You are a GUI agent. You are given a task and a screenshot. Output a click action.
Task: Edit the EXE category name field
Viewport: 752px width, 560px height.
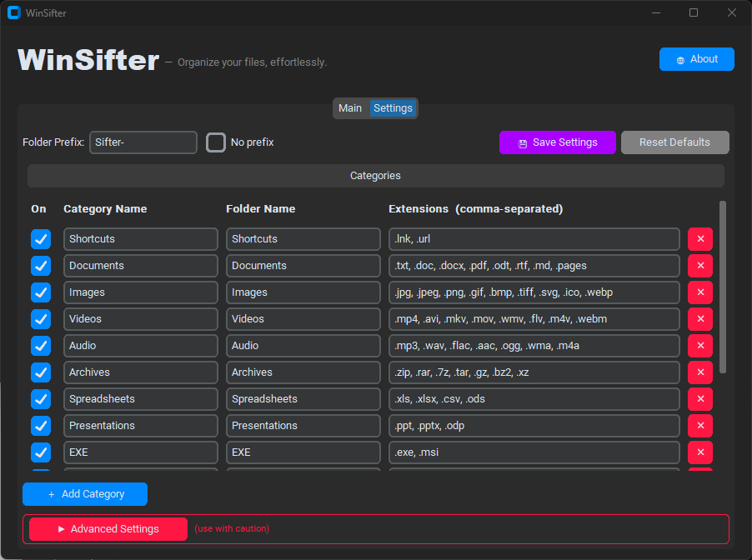click(x=141, y=452)
